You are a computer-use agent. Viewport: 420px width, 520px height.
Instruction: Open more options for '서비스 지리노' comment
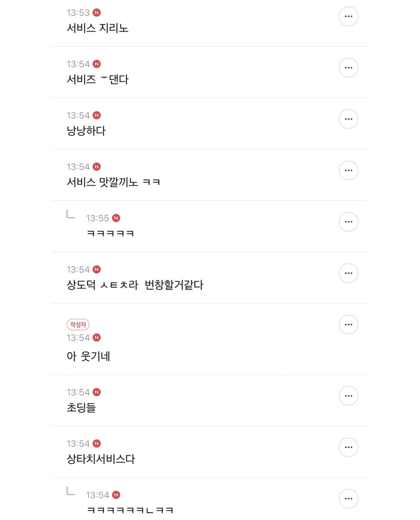348,17
